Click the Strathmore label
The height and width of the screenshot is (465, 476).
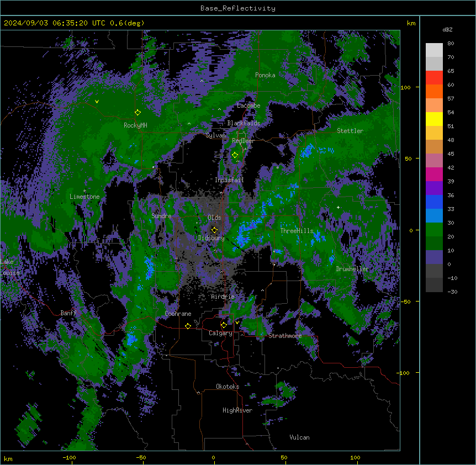point(285,336)
